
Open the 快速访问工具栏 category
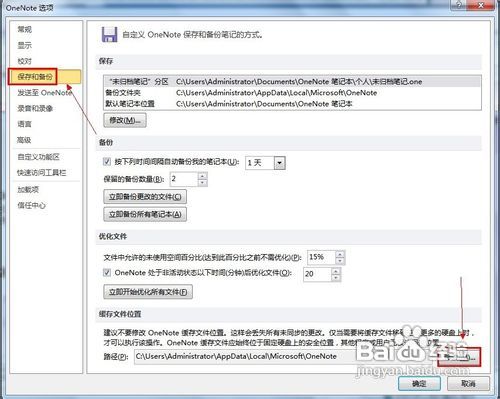point(42,172)
